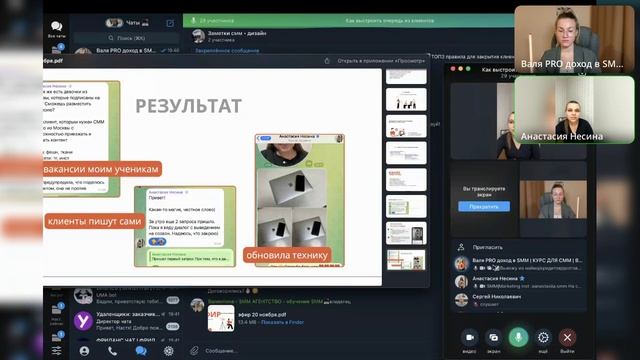
Task: Open the Валя PRO доход в SMM chat
Action: click(x=127, y=51)
